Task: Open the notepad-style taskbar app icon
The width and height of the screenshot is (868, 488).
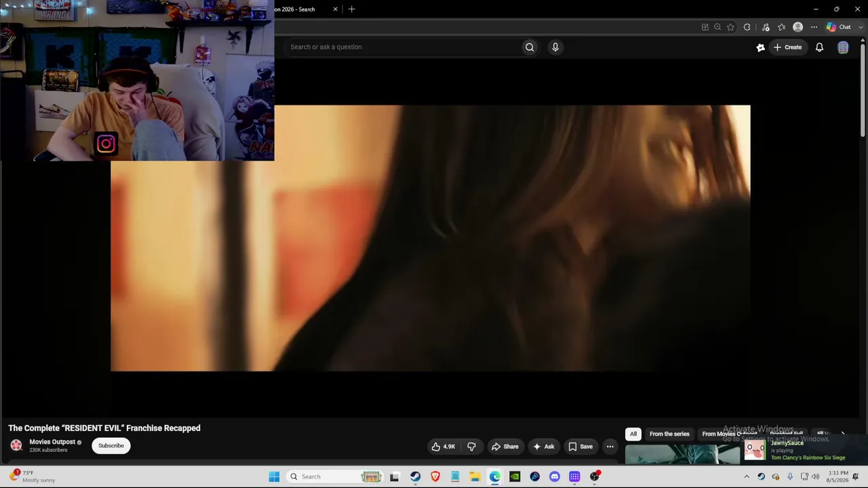Action: click(455, 476)
